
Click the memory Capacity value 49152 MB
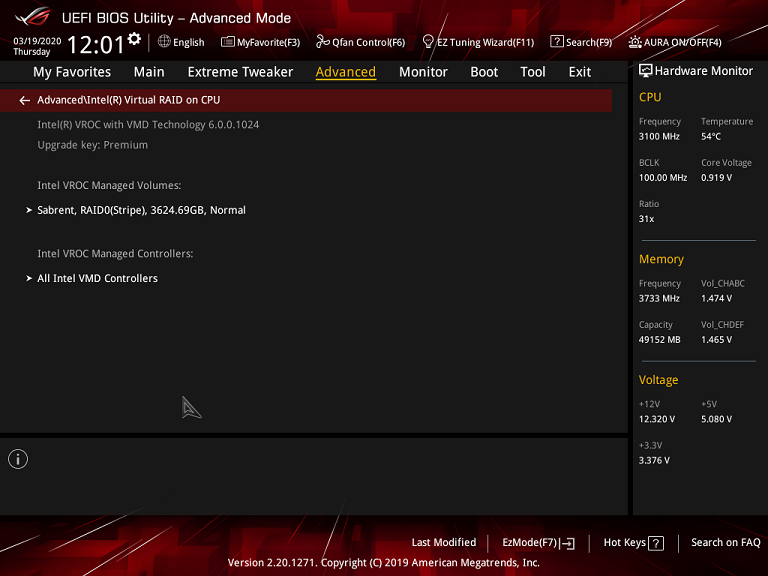tap(660, 339)
